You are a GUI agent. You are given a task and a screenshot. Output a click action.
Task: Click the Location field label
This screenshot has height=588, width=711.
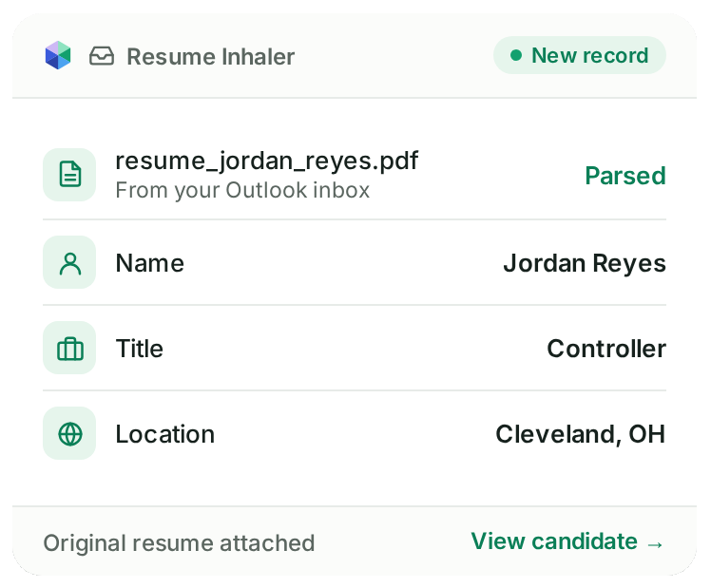point(165,434)
